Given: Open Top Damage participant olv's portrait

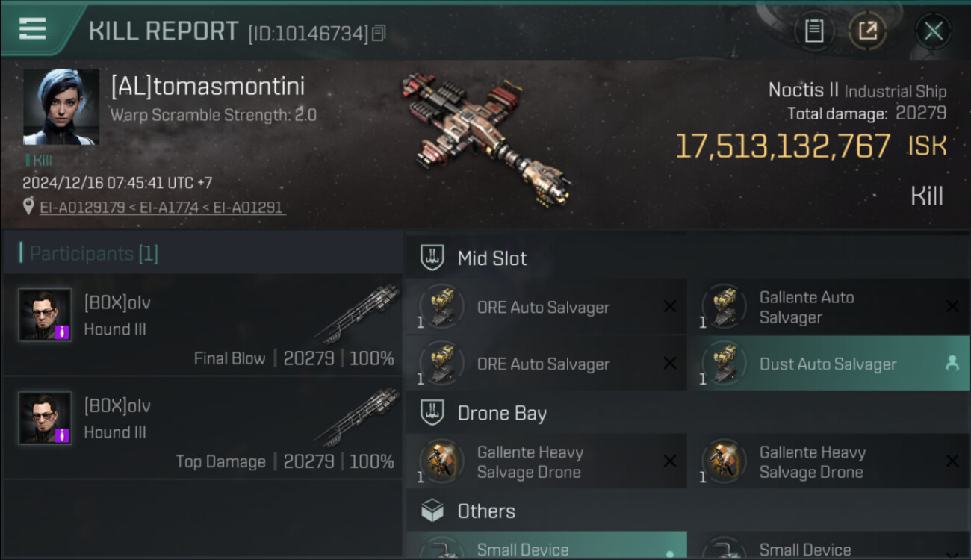Looking at the screenshot, I should pos(45,418).
